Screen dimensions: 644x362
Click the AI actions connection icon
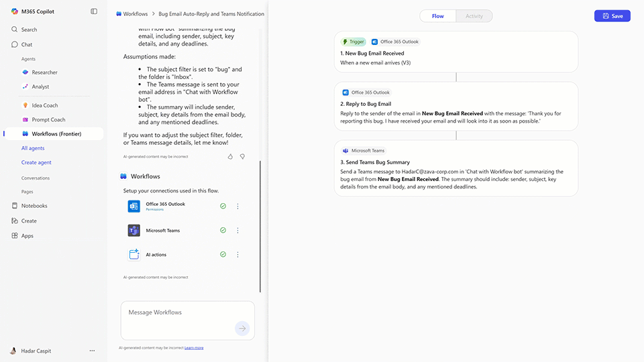pos(134,255)
